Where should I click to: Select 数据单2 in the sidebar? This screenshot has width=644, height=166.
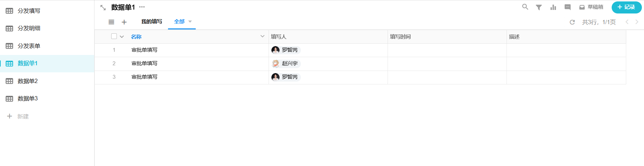(x=28, y=81)
